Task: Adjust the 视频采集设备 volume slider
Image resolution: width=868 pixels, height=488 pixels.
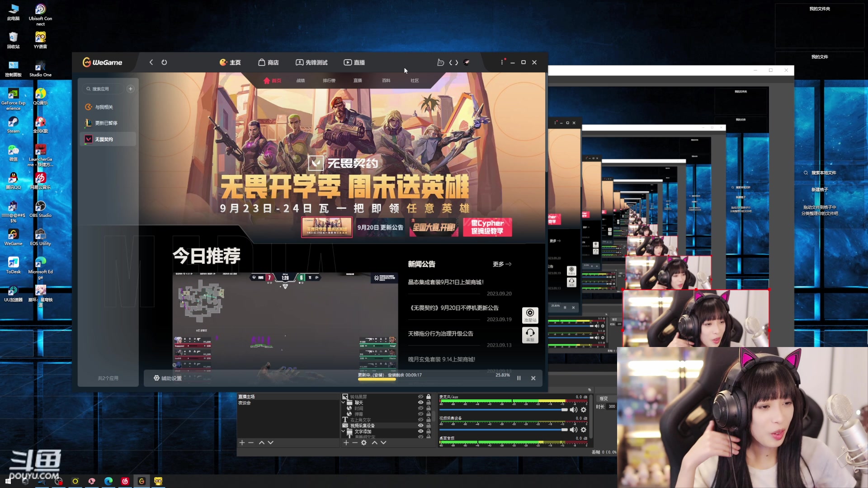Action: pyautogui.click(x=504, y=430)
